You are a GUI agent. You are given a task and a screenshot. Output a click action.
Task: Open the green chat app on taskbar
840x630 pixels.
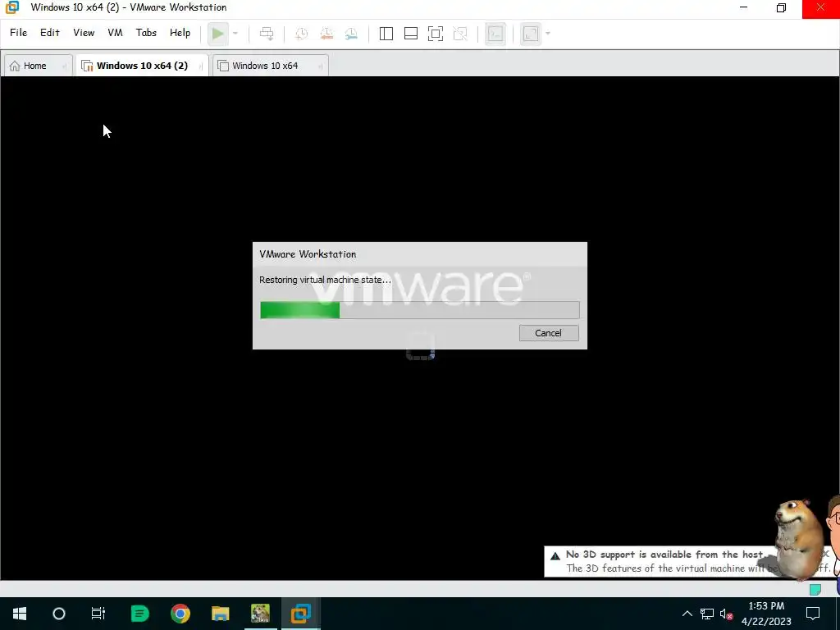139,614
